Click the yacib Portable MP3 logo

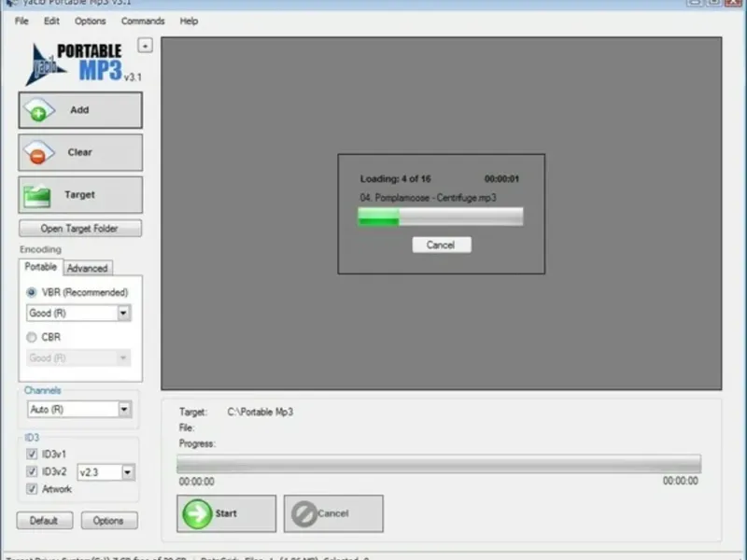(82, 64)
